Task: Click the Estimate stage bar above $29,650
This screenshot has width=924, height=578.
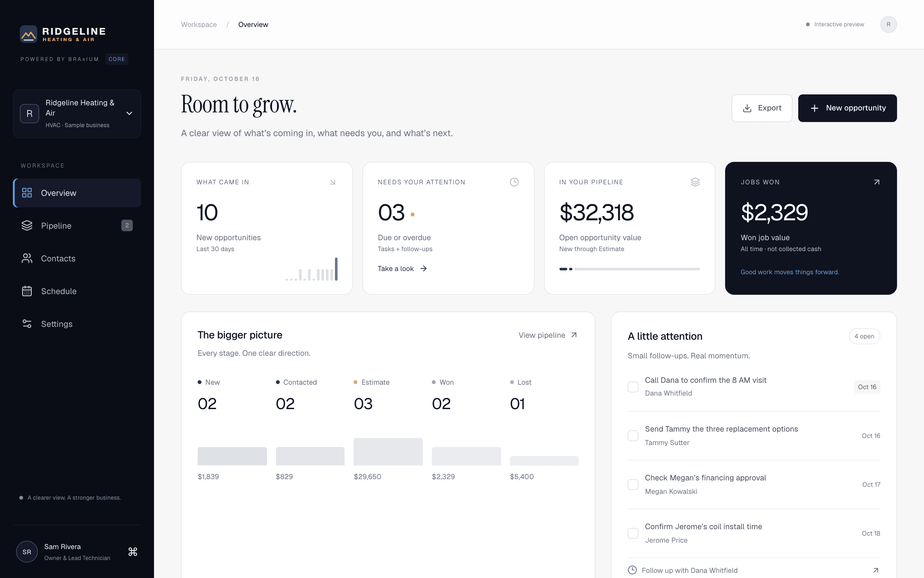Action: point(388,452)
